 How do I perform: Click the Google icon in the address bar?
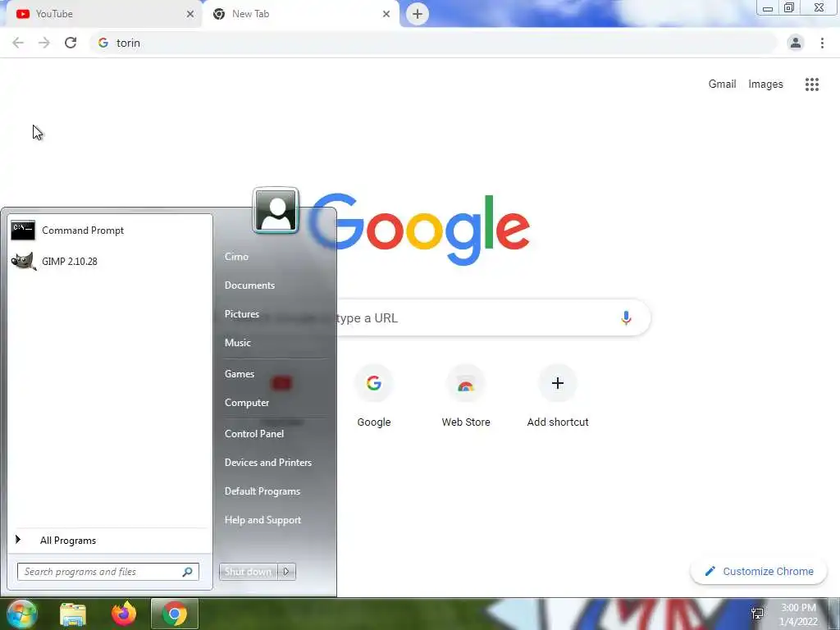click(x=103, y=43)
